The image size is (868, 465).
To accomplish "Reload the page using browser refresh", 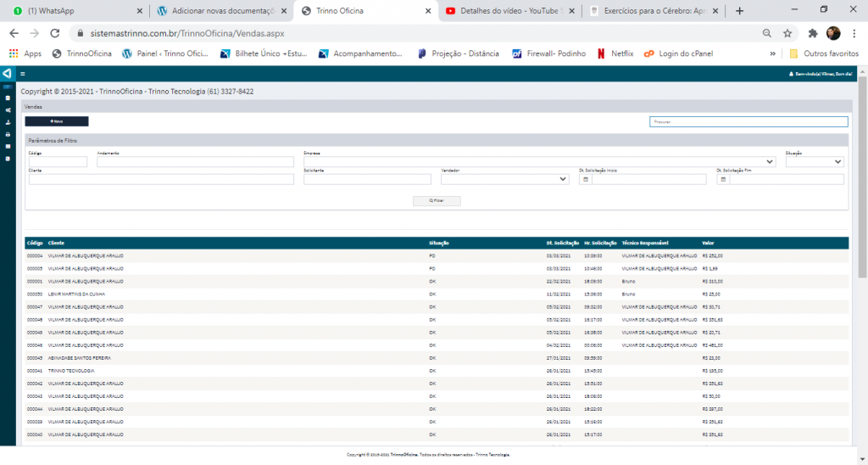I will (x=55, y=33).
